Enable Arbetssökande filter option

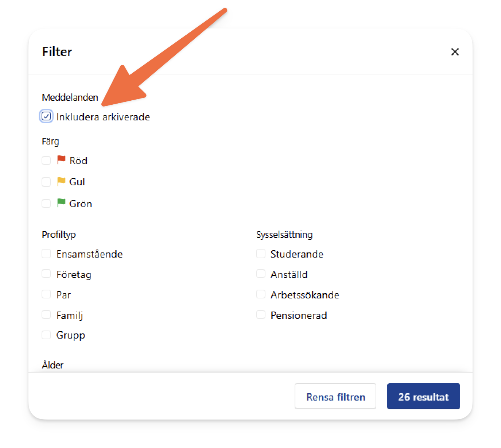[261, 294]
